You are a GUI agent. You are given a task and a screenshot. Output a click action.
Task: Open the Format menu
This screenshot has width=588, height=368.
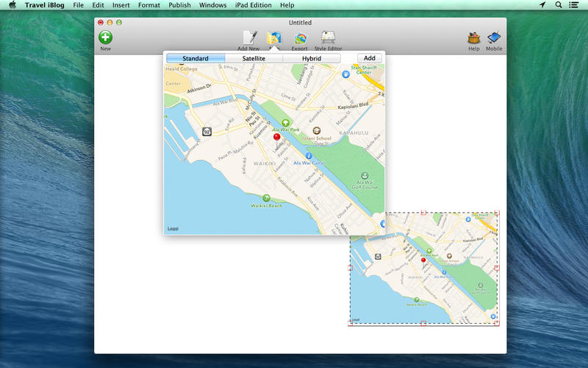pos(149,5)
